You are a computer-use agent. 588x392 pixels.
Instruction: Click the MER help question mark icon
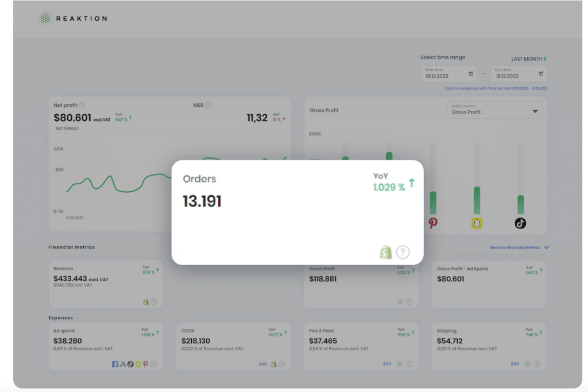click(208, 105)
